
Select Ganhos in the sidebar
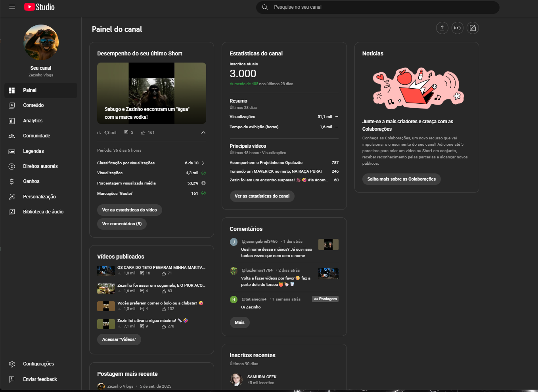(x=41, y=181)
